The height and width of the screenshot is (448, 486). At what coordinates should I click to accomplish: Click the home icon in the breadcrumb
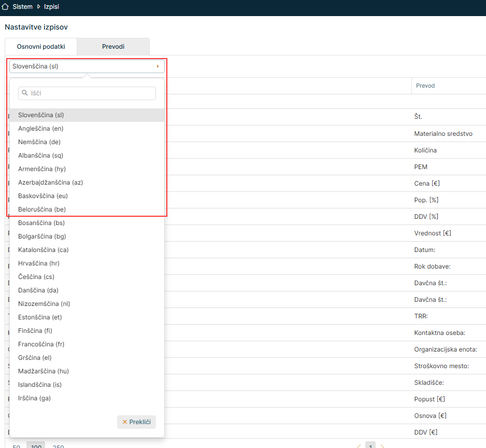[6, 7]
